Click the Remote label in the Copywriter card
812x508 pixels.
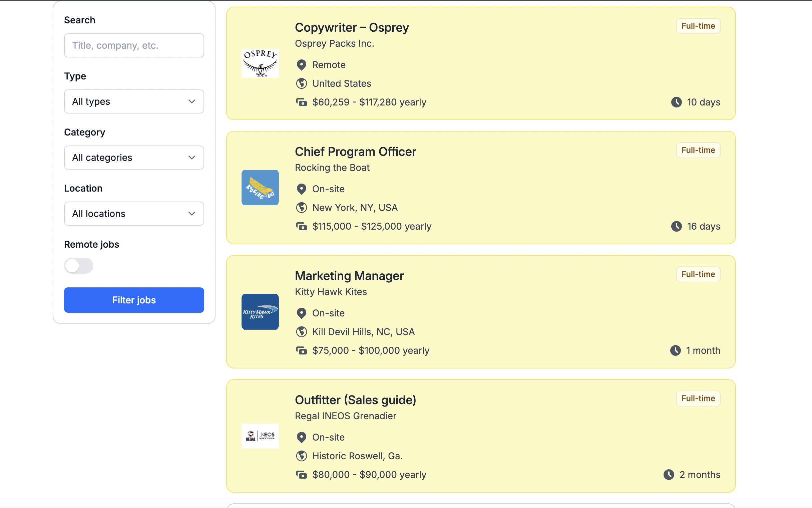[x=329, y=65]
